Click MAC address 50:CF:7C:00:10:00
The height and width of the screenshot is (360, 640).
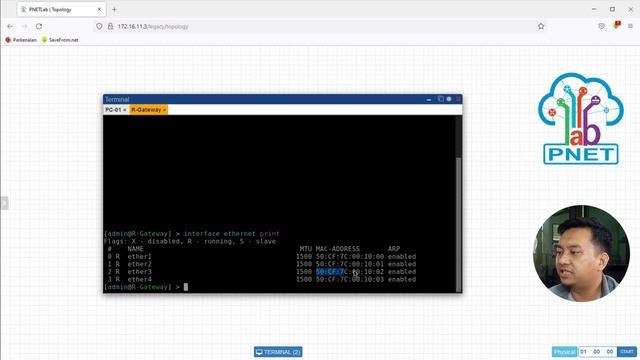(x=350, y=257)
